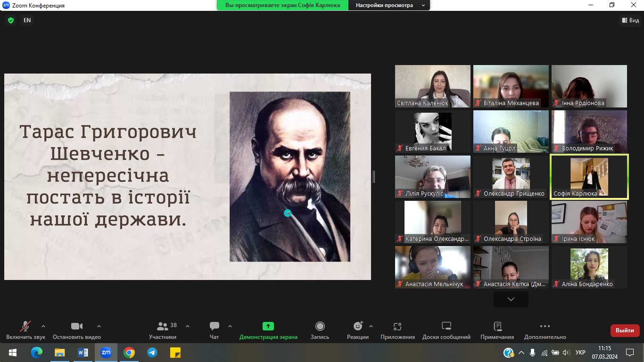Screen dimensions: 644x362
Task: Show more participants with down chevron
Action: pos(511,299)
